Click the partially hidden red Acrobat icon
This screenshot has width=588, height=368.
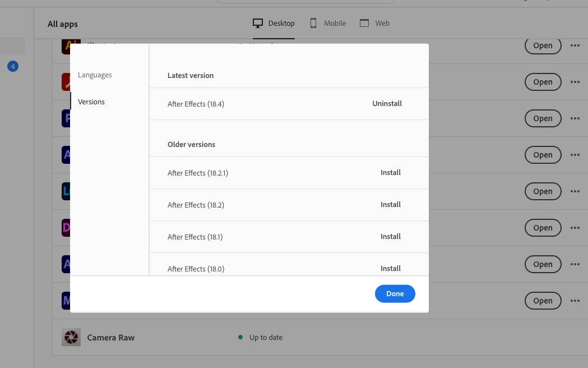[x=66, y=82]
